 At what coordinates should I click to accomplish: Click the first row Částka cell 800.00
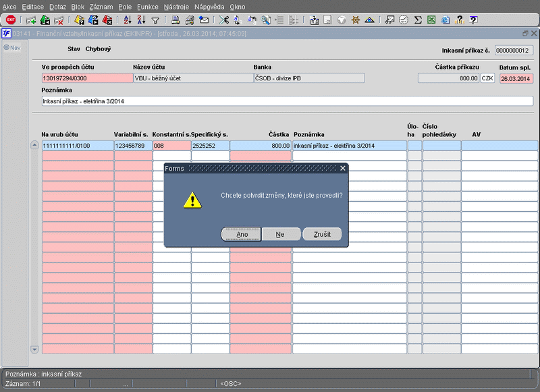coord(261,146)
